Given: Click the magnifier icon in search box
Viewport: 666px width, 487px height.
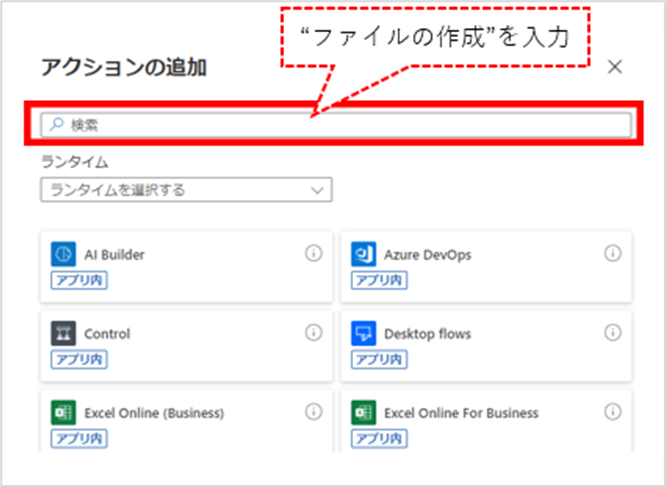Looking at the screenshot, I should click(56, 124).
